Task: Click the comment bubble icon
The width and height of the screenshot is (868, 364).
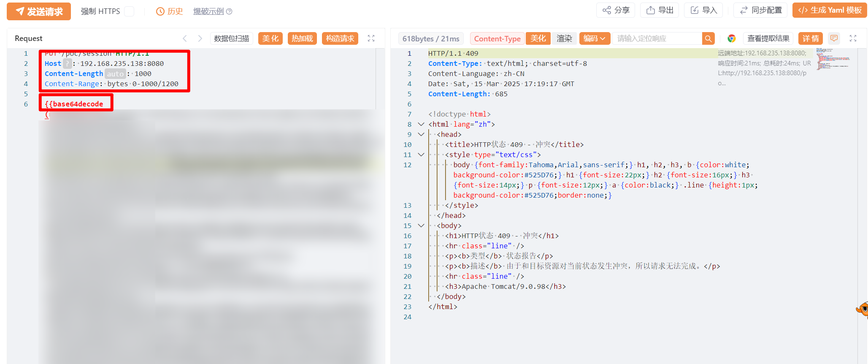Action: [x=834, y=38]
